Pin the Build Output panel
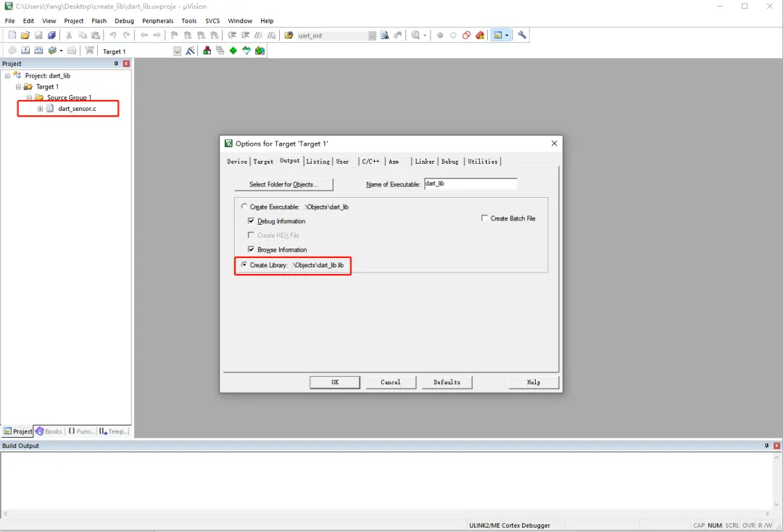The image size is (783, 532). tap(766, 446)
